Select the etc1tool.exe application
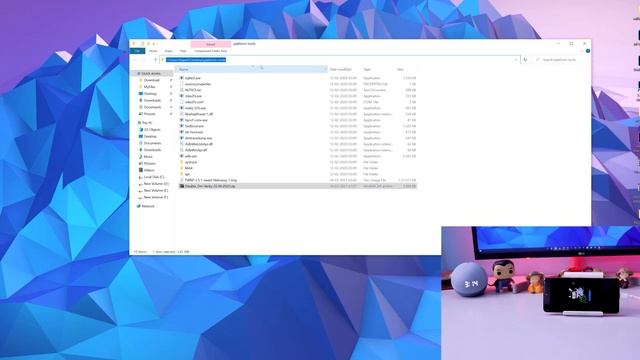The height and width of the screenshot is (360, 640). 298,132
